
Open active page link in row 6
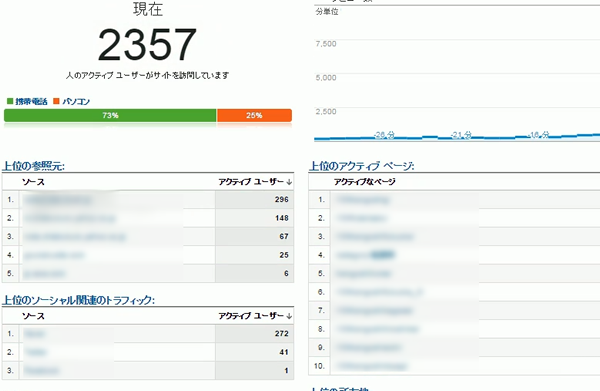(380, 292)
